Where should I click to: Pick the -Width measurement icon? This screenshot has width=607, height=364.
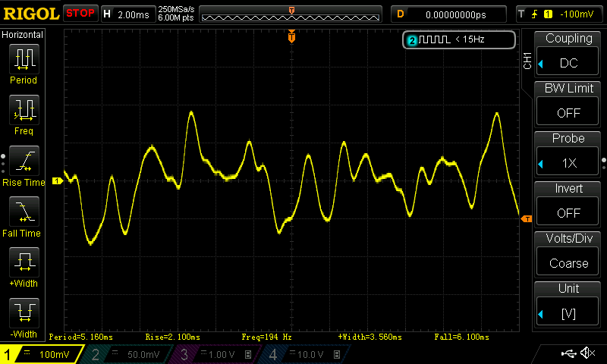24,312
